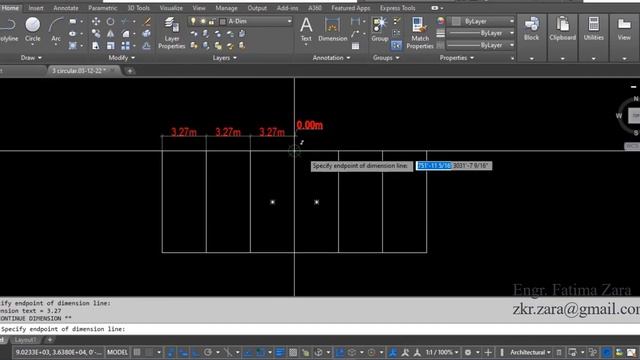Image resolution: width=640 pixels, height=360 pixels.
Task: Select the Fillet tool in Modify panel
Action: [125, 33]
